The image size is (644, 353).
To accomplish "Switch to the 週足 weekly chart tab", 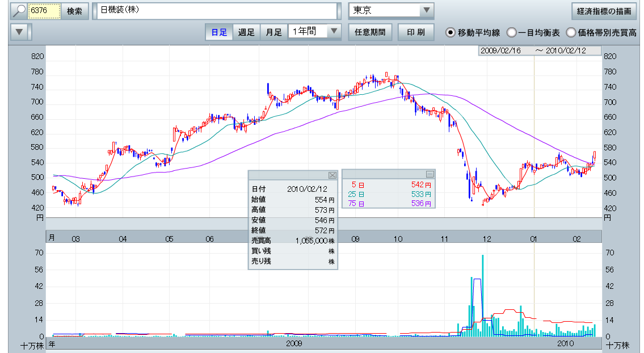I will point(246,32).
